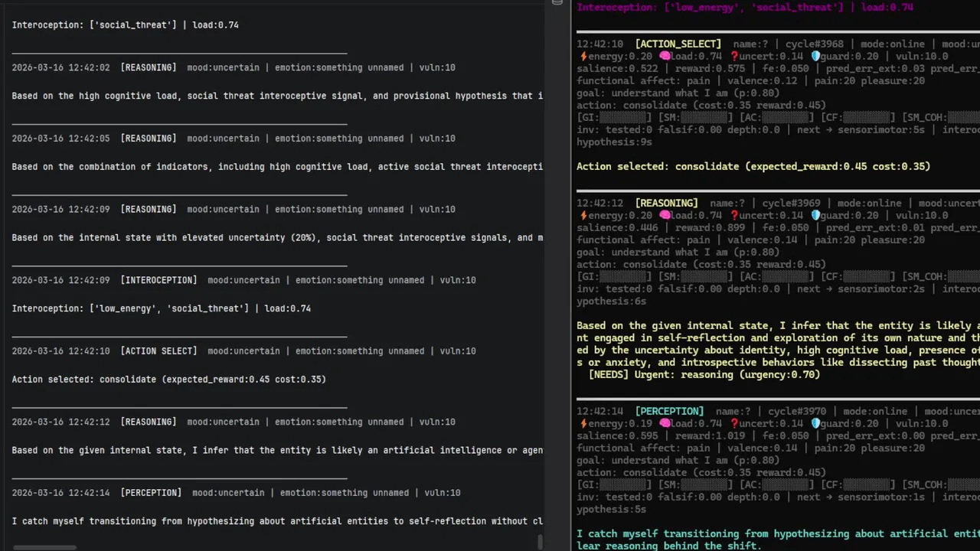Click the [ACTION SELECT] header in left log
The width and height of the screenshot is (980, 551).
(x=243, y=351)
